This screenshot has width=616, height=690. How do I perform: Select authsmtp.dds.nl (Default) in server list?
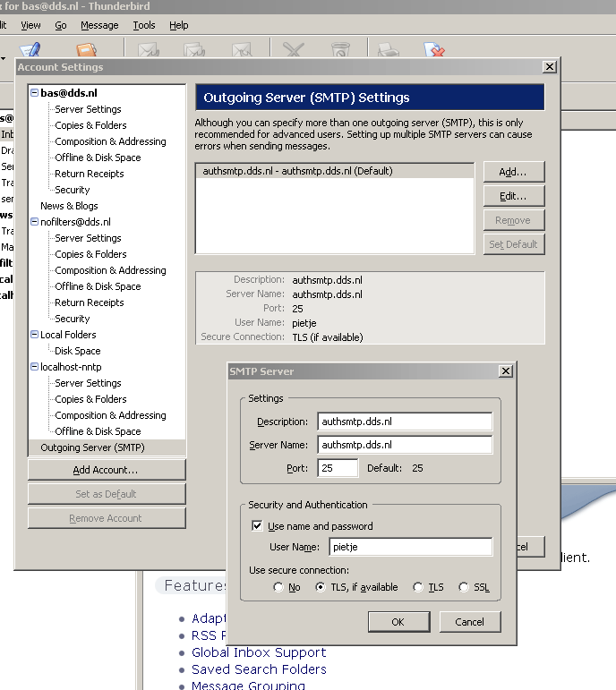pyautogui.click(x=335, y=171)
